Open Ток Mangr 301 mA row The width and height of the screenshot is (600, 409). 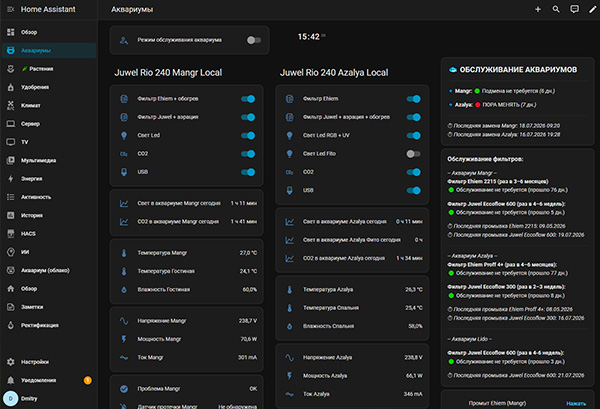click(x=187, y=357)
